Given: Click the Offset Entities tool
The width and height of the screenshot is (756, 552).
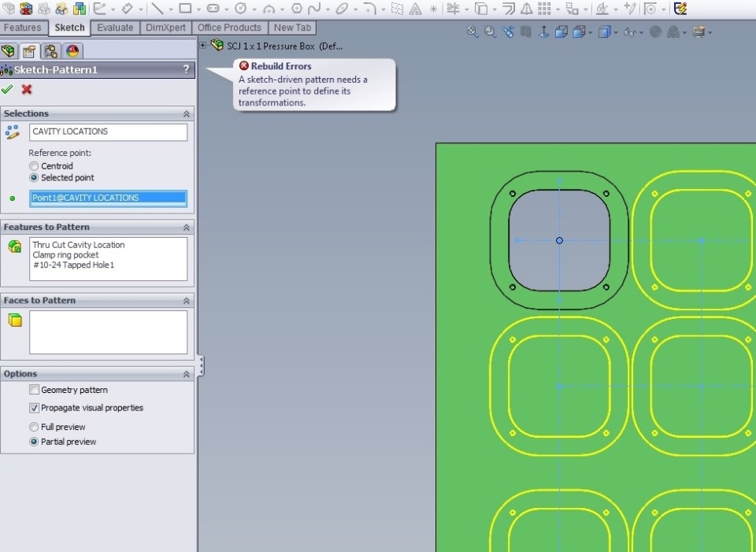Looking at the screenshot, I should click(x=508, y=8).
